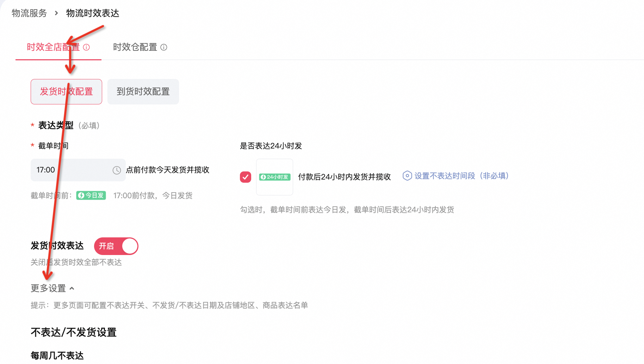Click the clock icon in time field
This screenshot has height=364, width=644.
pos(117,170)
